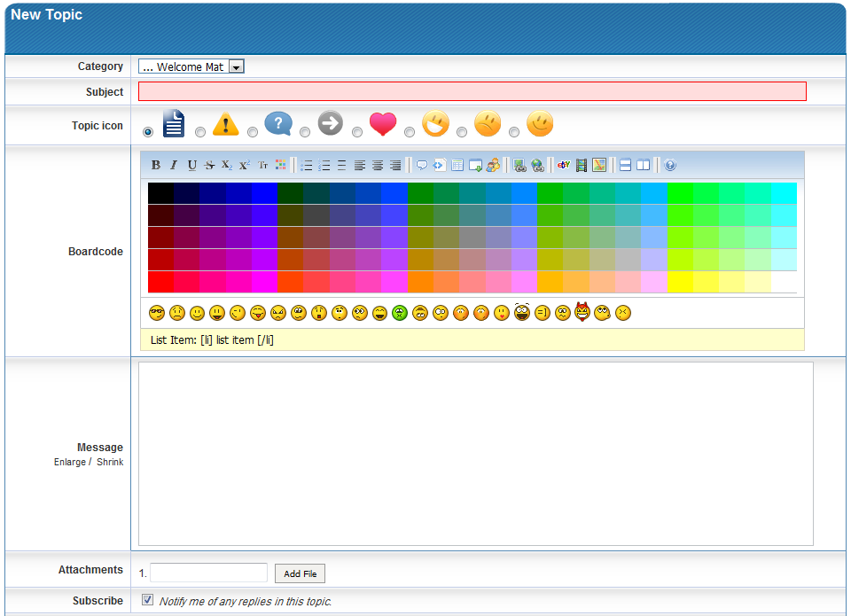Choose the red heart topic icon

pyautogui.click(x=357, y=132)
